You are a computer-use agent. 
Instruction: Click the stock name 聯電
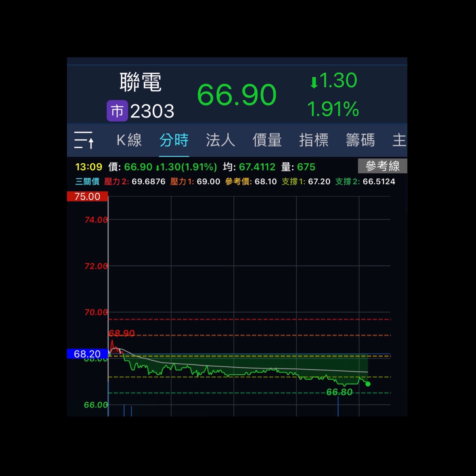[x=141, y=82]
